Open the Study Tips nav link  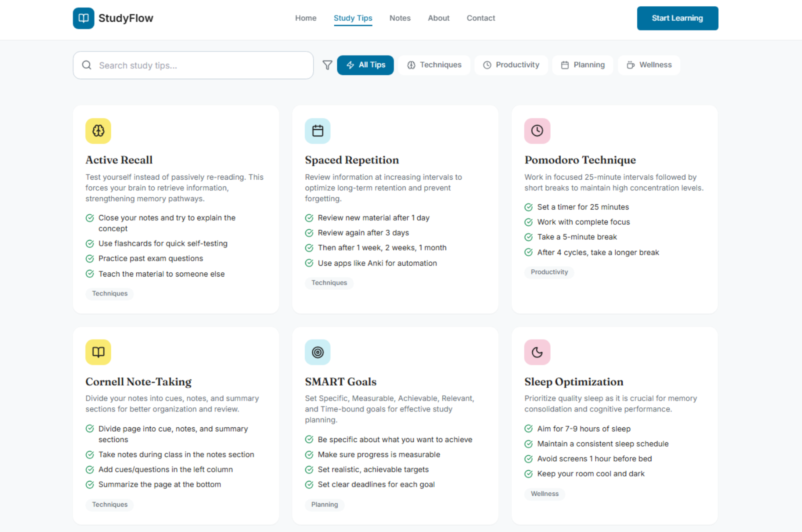[353, 18]
